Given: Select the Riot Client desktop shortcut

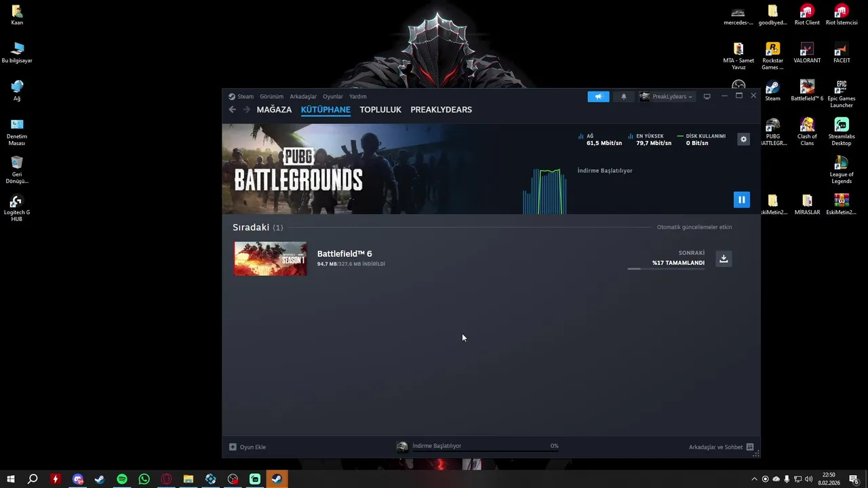Looking at the screenshot, I should click(x=807, y=16).
